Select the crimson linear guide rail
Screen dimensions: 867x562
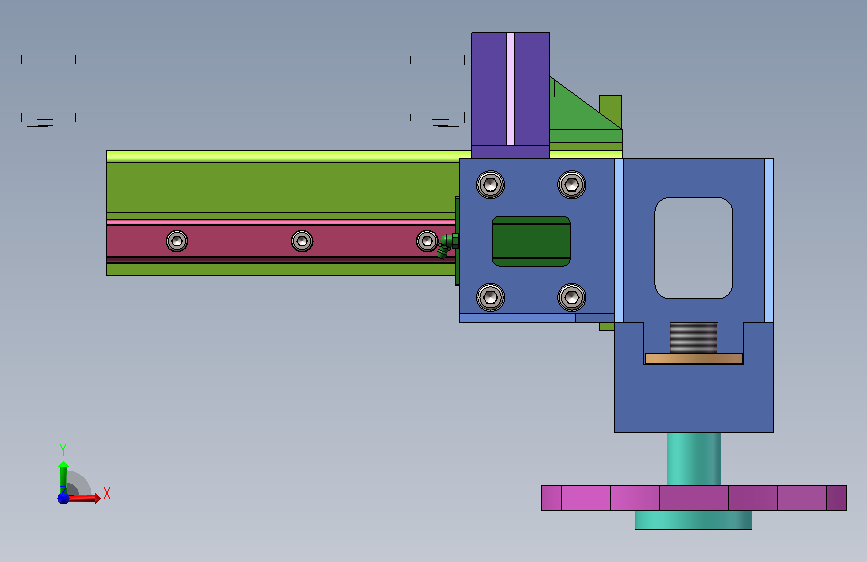(281, 241)
